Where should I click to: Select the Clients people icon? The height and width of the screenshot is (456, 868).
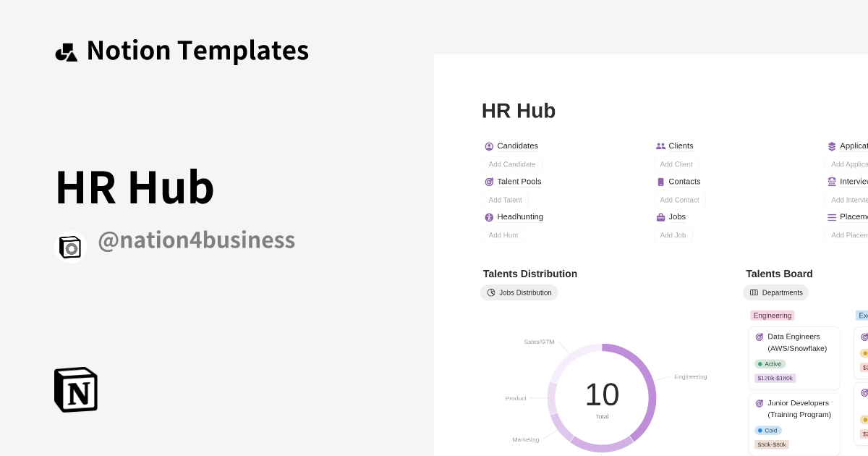660,145
